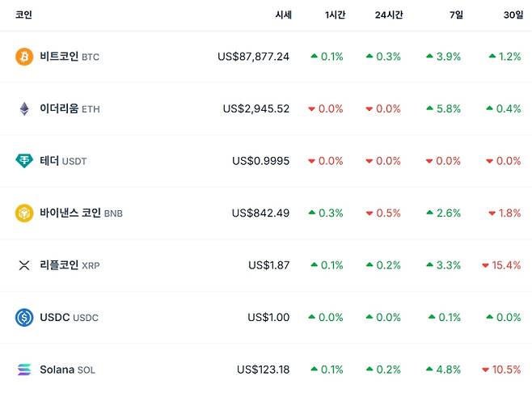
Task: Open the 비트코인 BTC coin link
Action: [x=69, y=57]
